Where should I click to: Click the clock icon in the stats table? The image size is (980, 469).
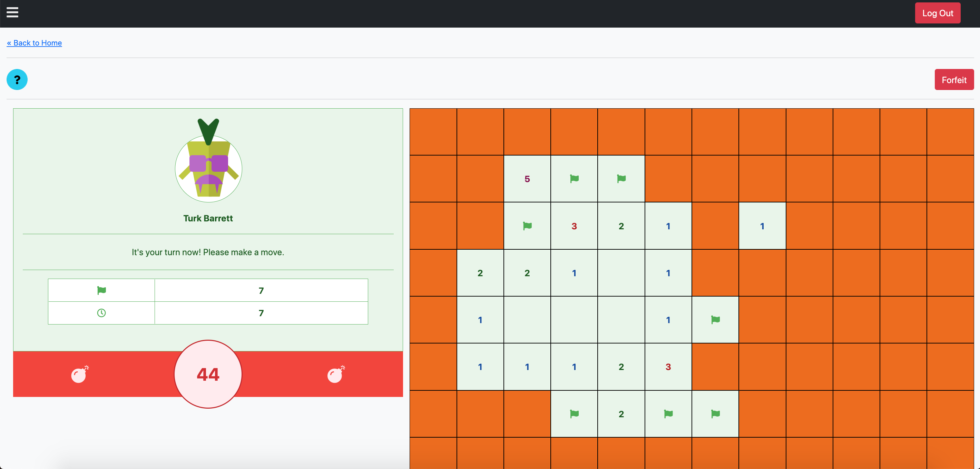101,313
